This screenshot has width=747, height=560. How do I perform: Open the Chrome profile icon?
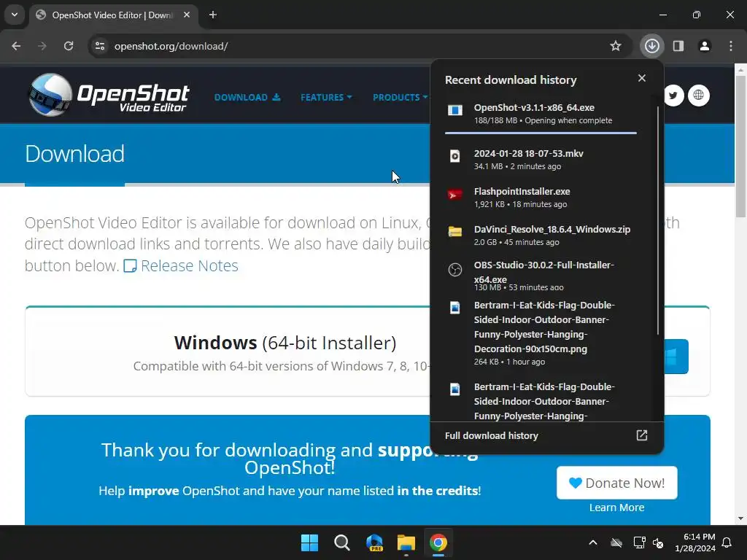705,46
